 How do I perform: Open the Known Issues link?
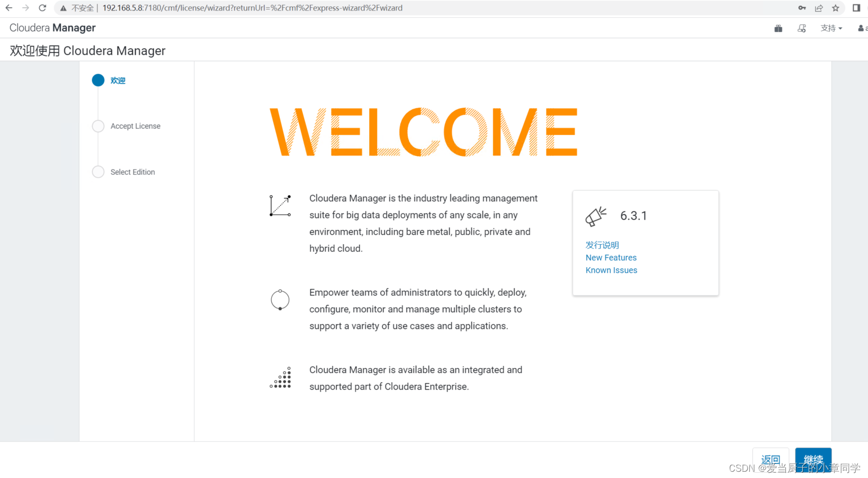611,270
